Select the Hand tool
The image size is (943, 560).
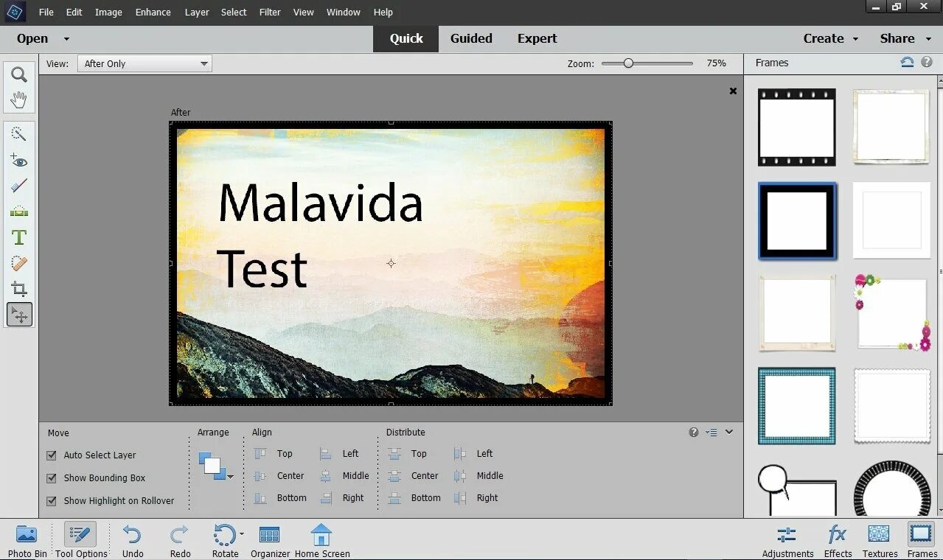pyautogui.click(x=19, y=100)
